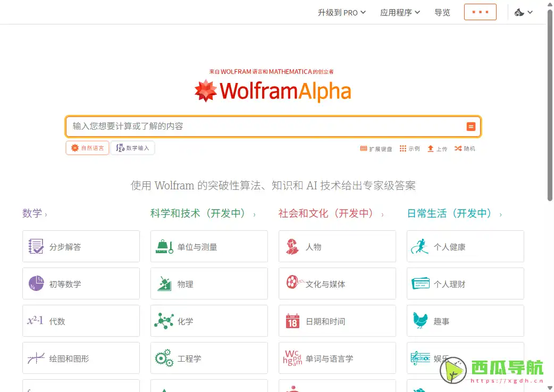Switch to 数学输入 (Math Input) mode
Image resolution: width=554 pixels, height=392 pixels.
point(132,148)
